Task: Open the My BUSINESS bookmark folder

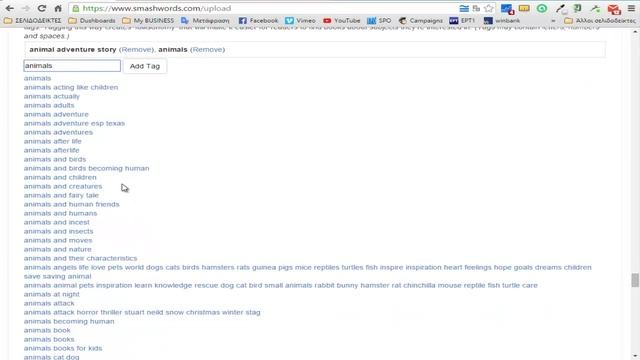Action: [148, 20]
